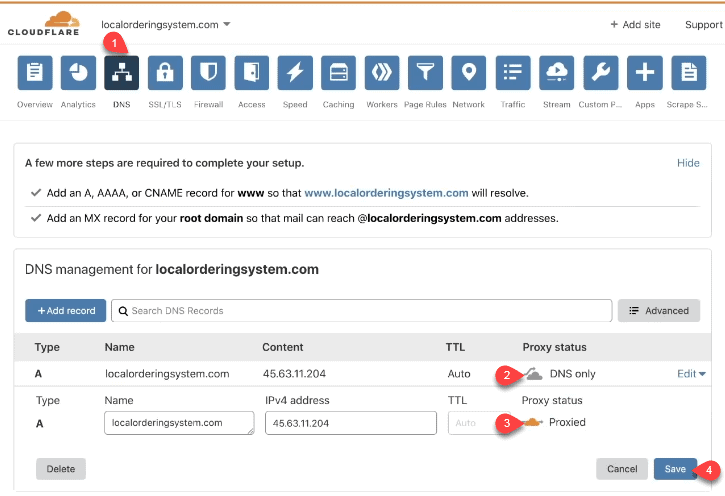725x496 pixels.
Task: Go to the Overview section
Action: click(x=35, y=73)
